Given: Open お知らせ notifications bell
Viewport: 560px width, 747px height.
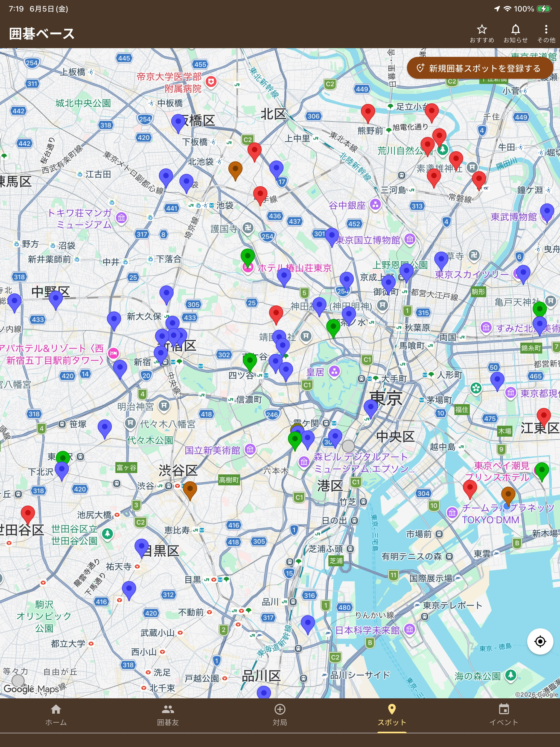Looking at the screenshot, I should 515,33.
